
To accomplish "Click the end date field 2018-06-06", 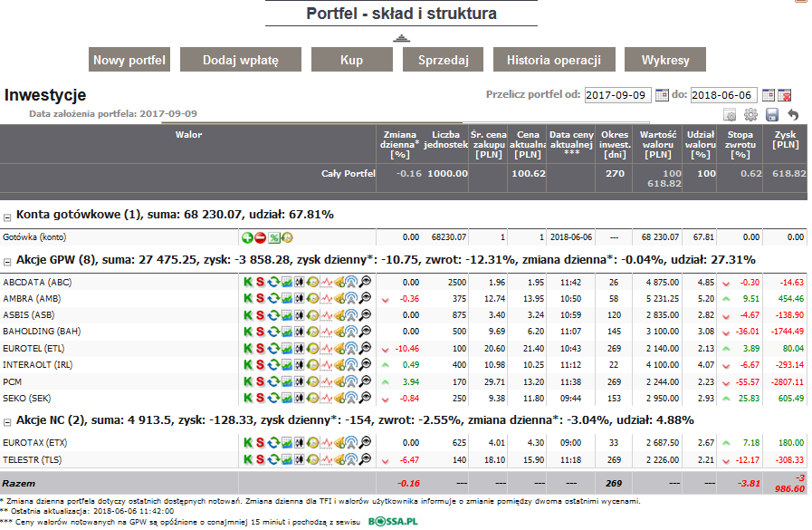I will click(x=724, y=95).
